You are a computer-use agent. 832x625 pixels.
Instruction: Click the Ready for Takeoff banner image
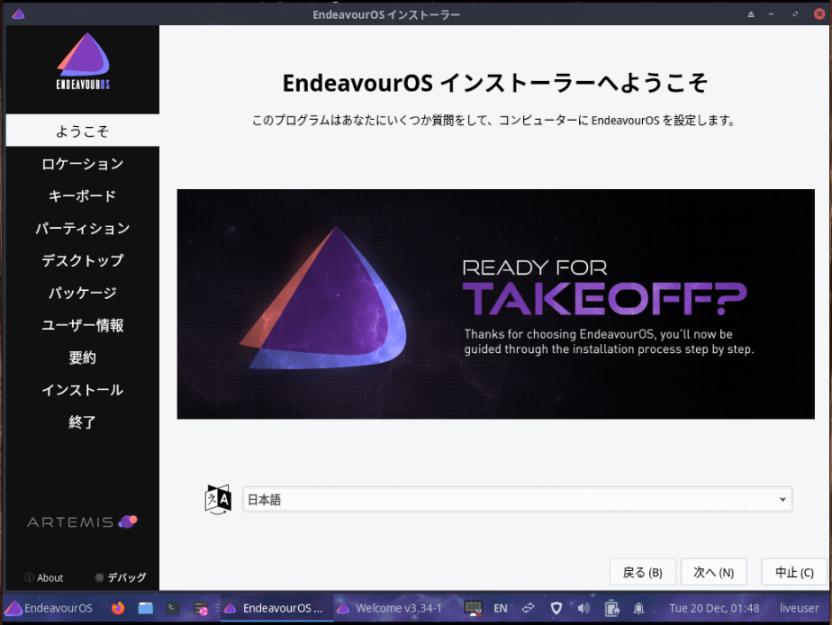(496, 304)
